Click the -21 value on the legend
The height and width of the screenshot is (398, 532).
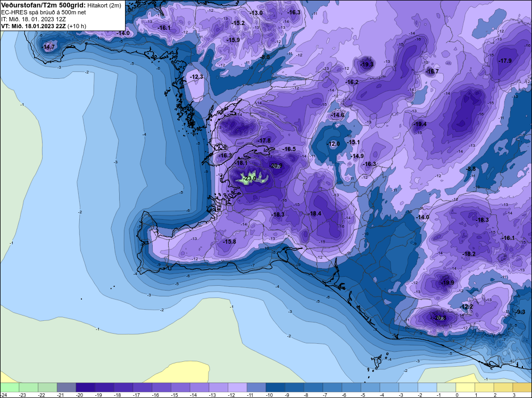click(x=61, y=395)
